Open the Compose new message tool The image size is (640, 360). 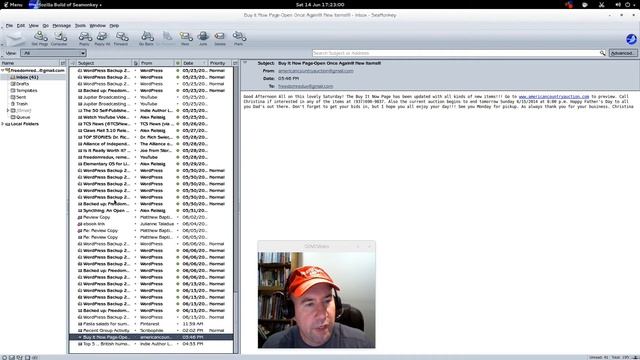tap(60, 38)
